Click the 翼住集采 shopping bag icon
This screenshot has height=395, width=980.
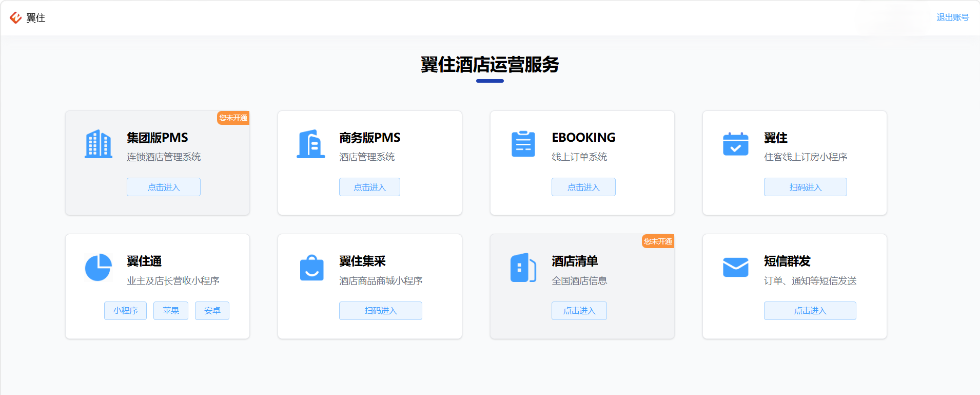[312, 268]
